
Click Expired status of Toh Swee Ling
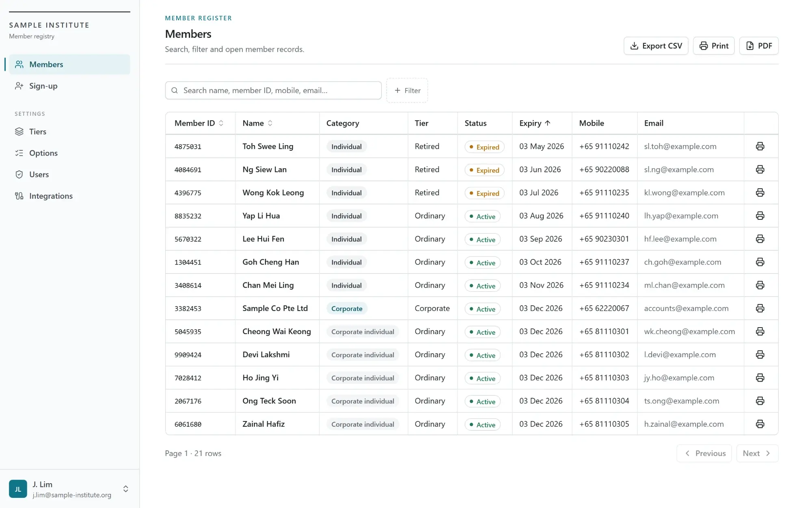[484, 147]
